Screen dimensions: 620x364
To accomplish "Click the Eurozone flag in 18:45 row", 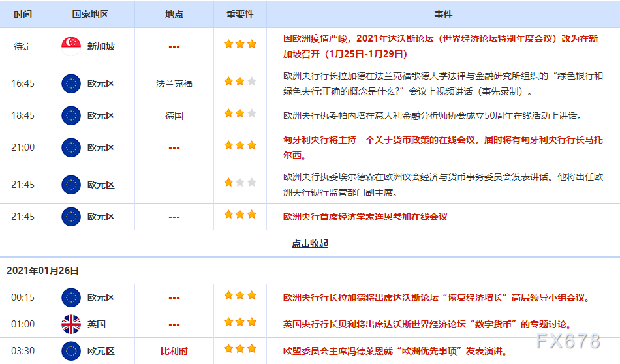I will 70,115.
